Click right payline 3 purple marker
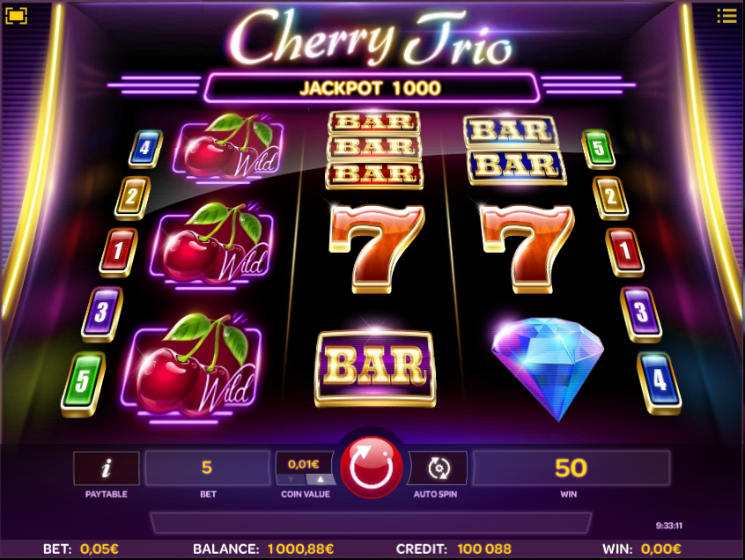 point(641,314)
